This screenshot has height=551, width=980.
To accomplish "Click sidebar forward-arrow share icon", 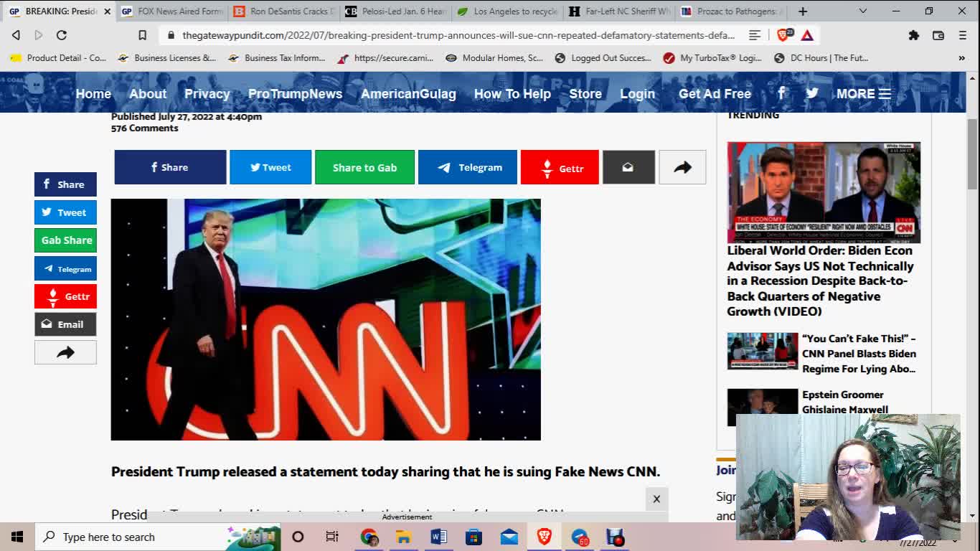I will (65, 352).
